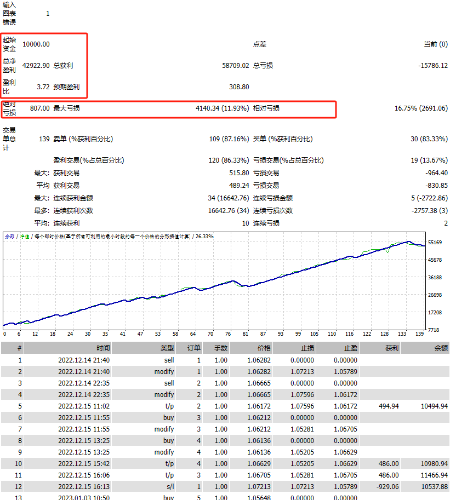Select the total trades count 139

pyautogui.click(x=44, y=139)
